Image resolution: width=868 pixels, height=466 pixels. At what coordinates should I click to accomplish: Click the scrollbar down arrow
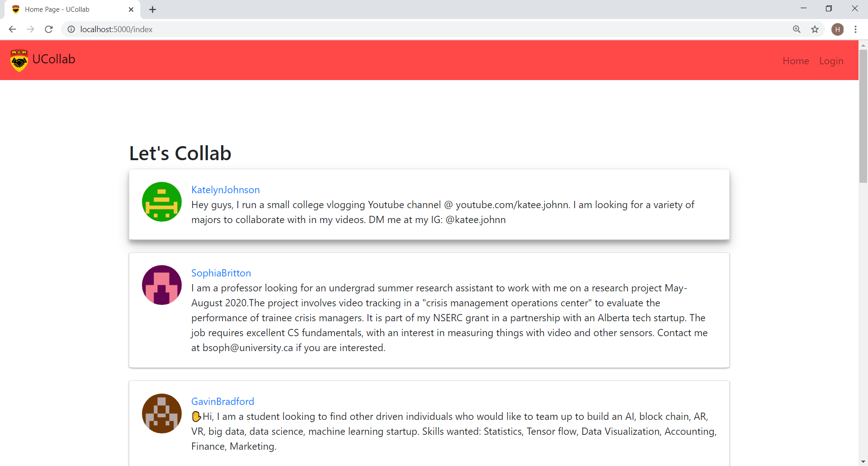[x=863, y=461]
